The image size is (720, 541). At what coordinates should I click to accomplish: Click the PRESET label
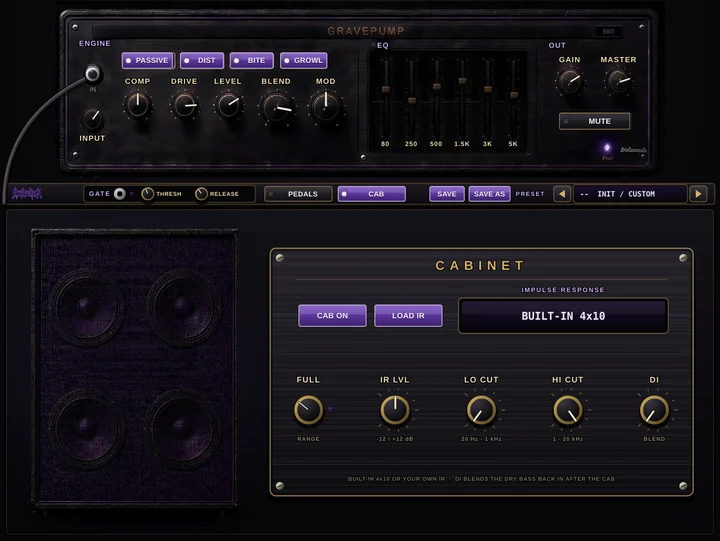pos(530,194)
